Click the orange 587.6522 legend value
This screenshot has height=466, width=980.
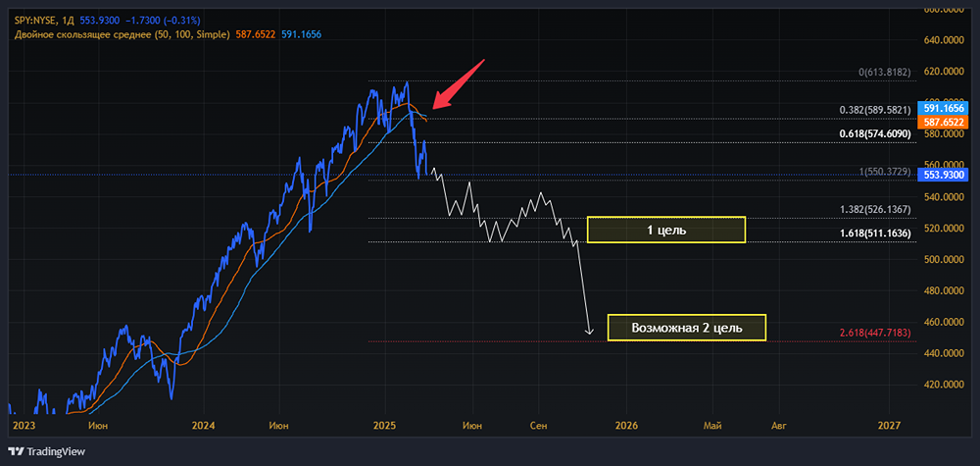[x=255, y=34]
